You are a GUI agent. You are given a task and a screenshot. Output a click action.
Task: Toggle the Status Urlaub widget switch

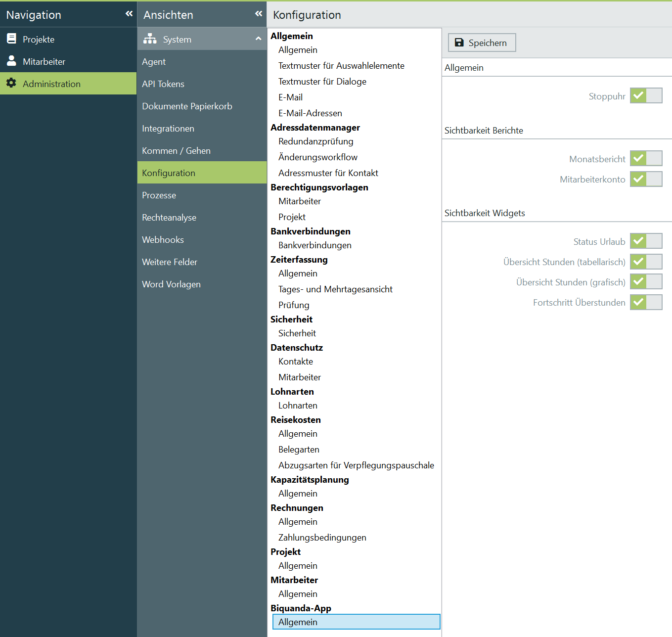coord(646,241)
